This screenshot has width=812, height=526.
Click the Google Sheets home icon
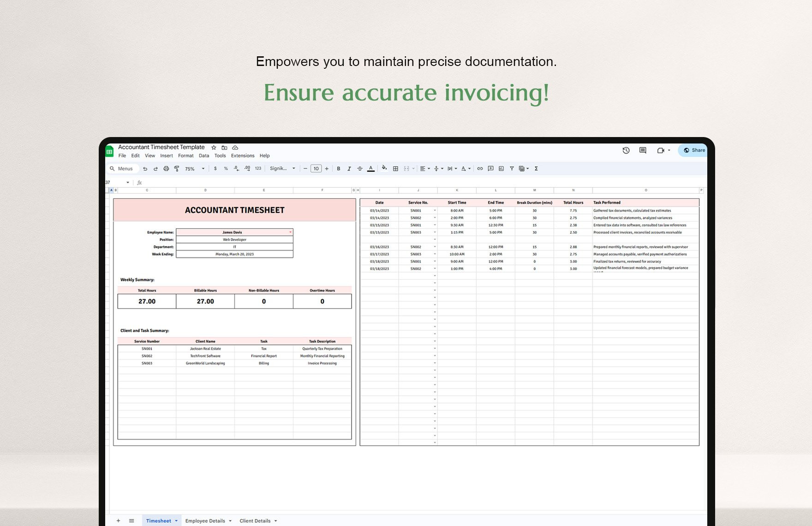(109, 151)
